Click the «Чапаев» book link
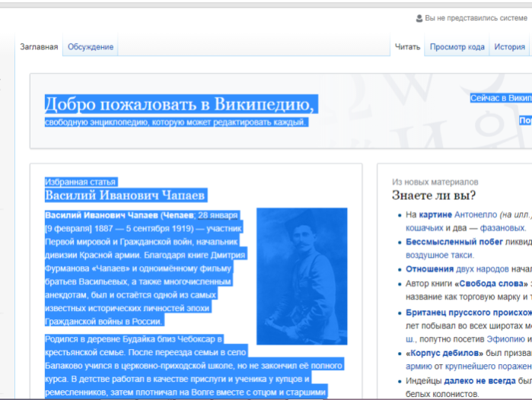The height and width of the screenshot is (400, 532). 110,268
